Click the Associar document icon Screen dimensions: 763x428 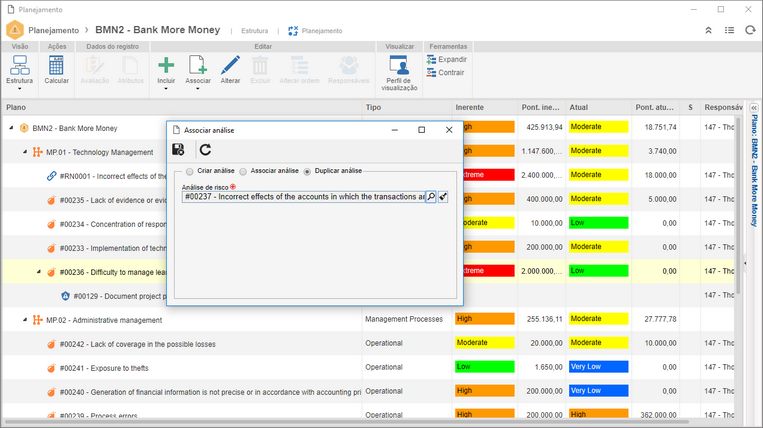[x=198, y=65]
